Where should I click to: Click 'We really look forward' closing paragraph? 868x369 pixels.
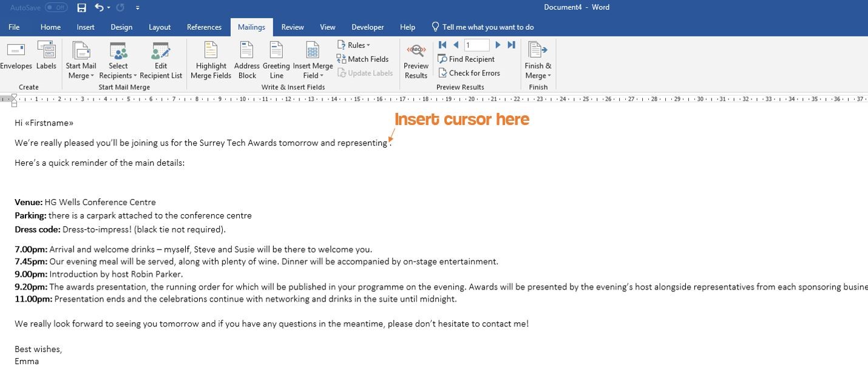[x=271, y=324]
